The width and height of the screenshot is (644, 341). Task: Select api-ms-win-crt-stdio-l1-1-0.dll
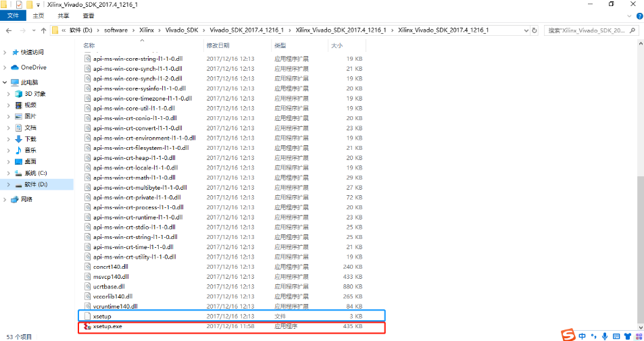[134, 227]
